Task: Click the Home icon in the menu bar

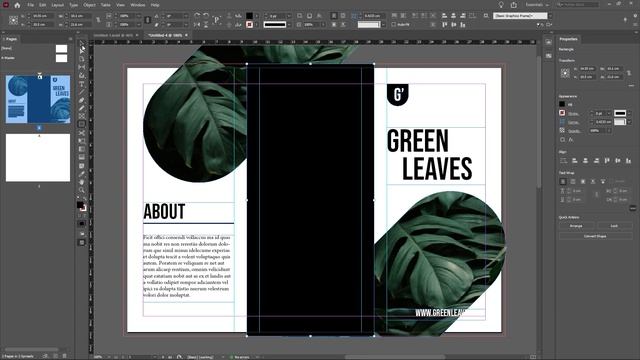Action: 17,5
